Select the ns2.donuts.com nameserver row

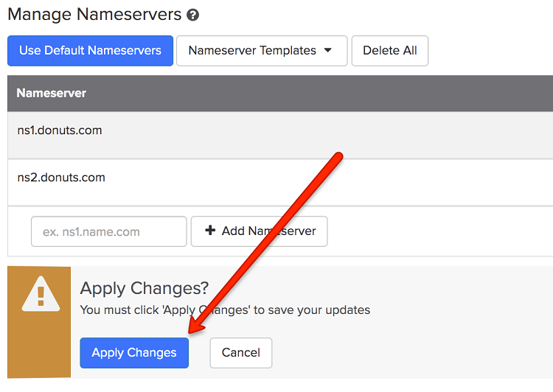[61, 178]
